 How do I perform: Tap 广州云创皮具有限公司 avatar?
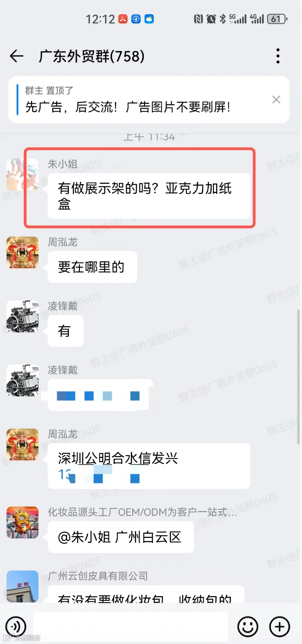tap(22, 587)
